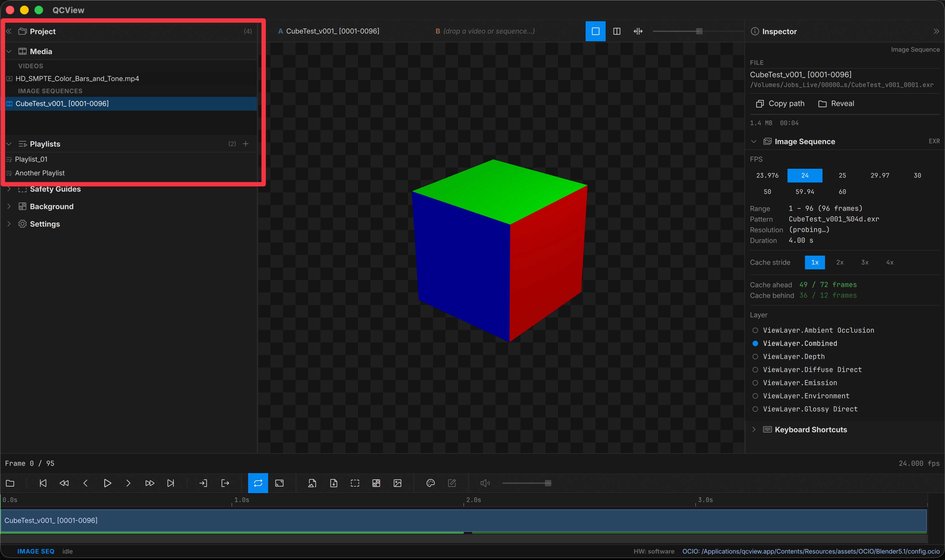Collapse the Inspector panel with double chevron
The width and height of the screenshot is (945, 560).
(x=936, y=31)
